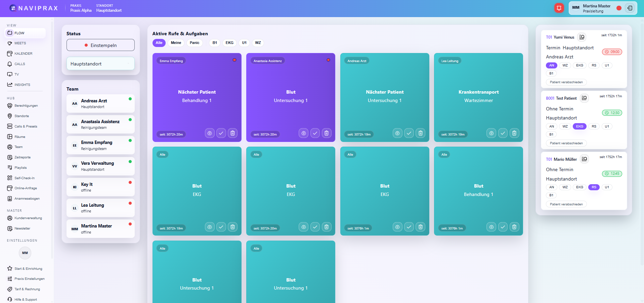Toggle the AN chip on Yumi Venus card
Image resolution: width=644 pixels, height=303 pixels.
(552, 65)
